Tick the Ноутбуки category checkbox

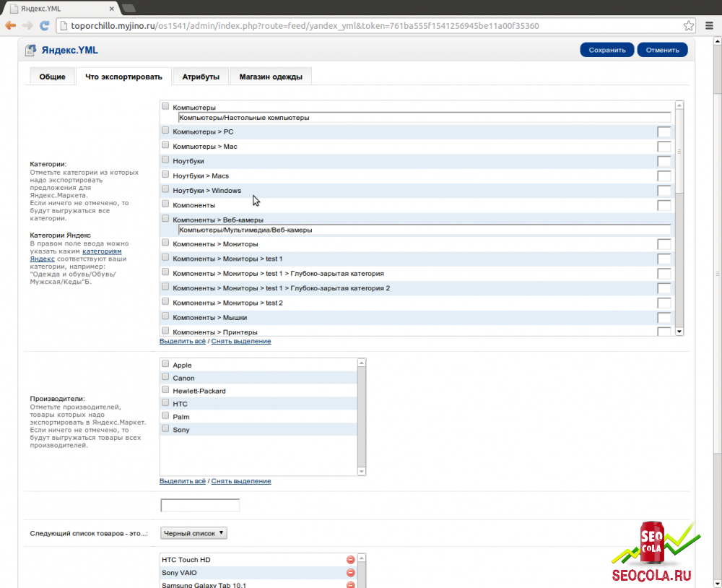coord(165,160)
